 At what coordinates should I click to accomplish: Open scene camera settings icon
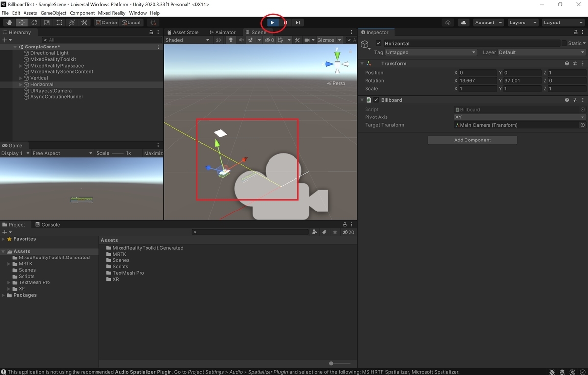tap(308, 40)
